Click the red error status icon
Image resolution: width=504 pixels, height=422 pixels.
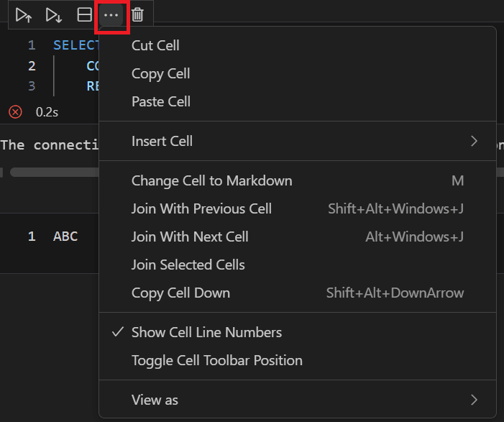coord(15,112)
